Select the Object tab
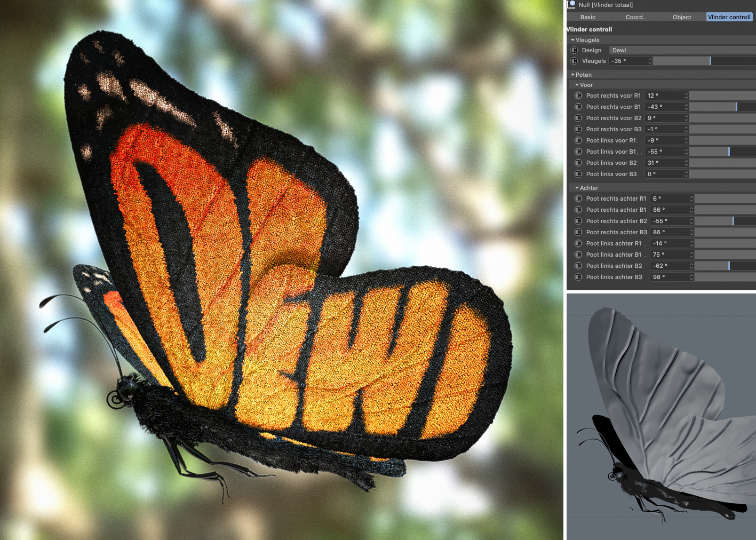756x540 pixels. click(x=682, y=17)
